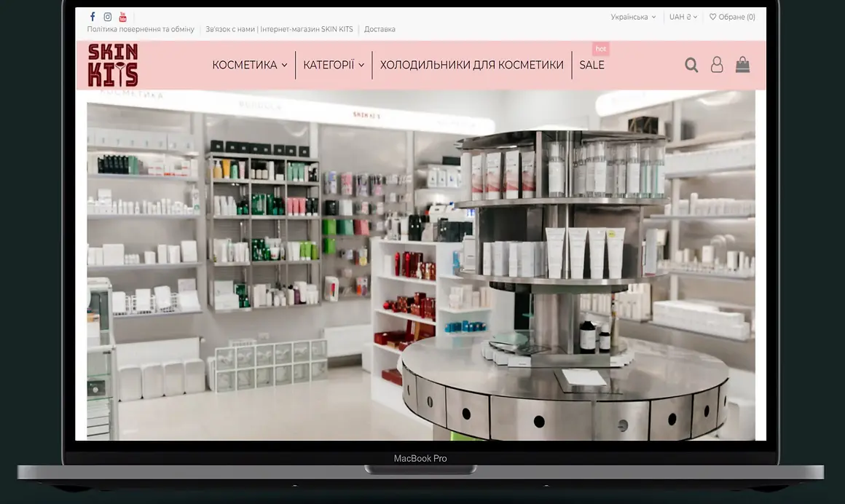Click the heart icon next to Обране
The image size is (845, 504).
712,17
